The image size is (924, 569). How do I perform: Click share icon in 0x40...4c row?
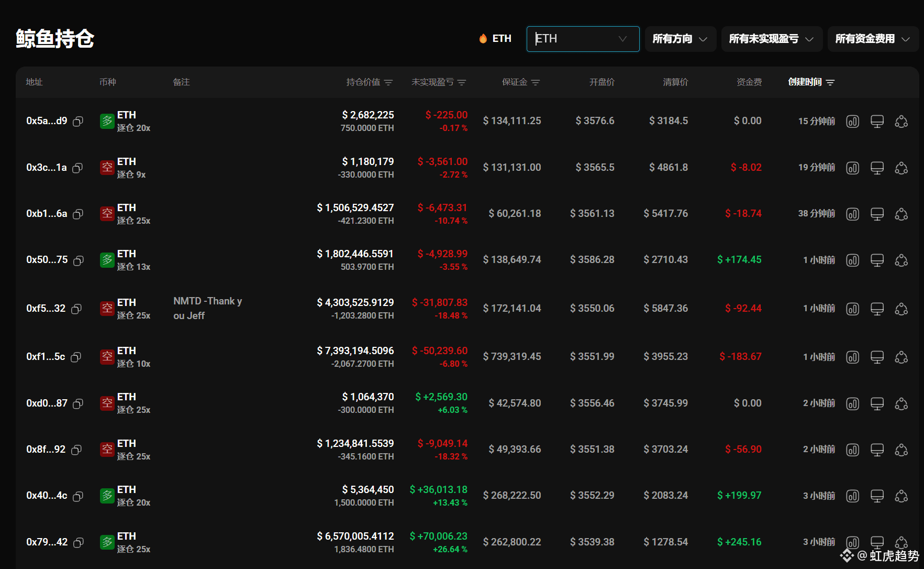(901, 496)
